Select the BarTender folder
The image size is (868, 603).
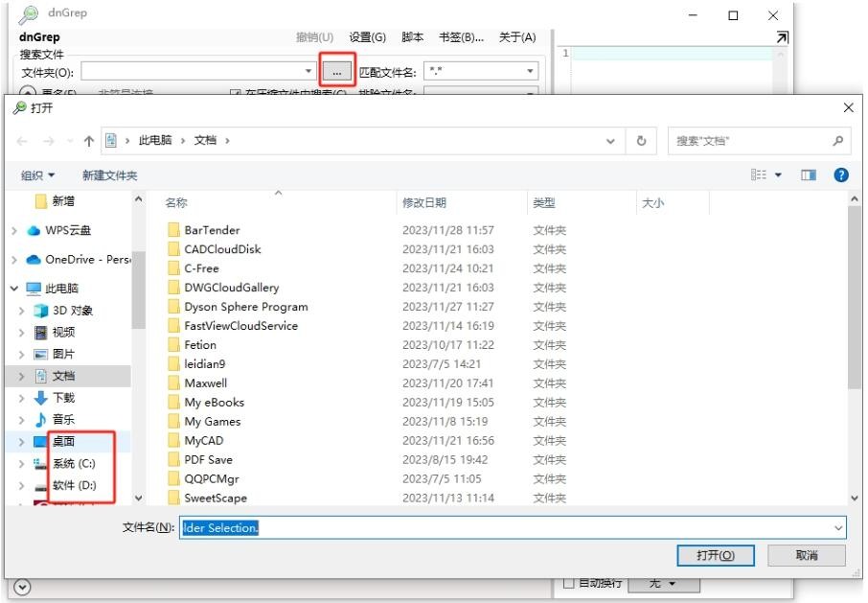point(212,230)
